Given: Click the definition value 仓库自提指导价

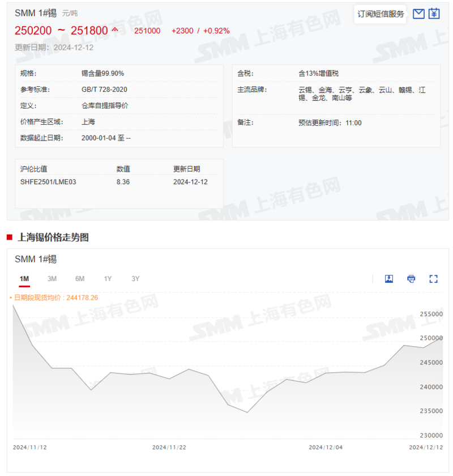Looking at the screenshot, I should (105, 105).
